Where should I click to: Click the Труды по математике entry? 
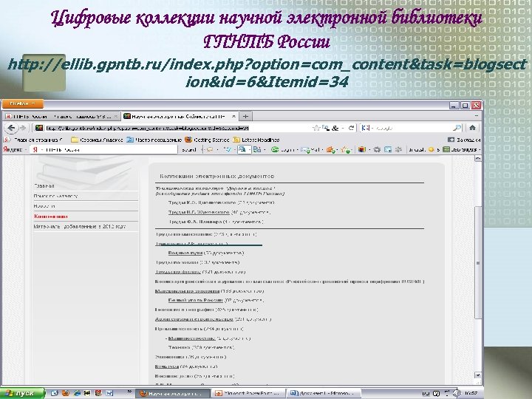183,234
